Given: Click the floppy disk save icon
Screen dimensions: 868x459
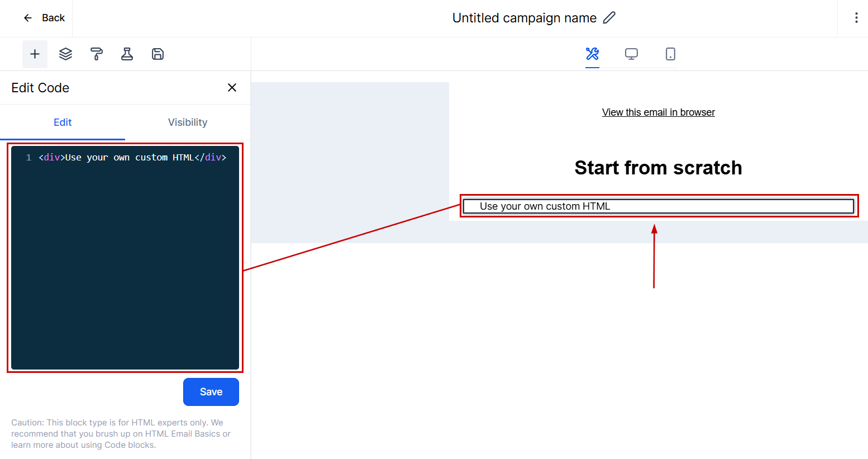Looking at the screenshot, I should pos(158,54).
